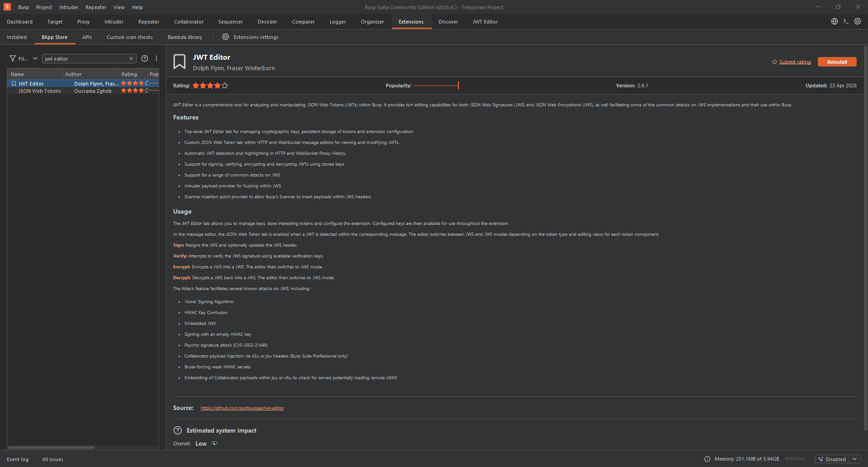The width and height of the screenshot is (868, 467).
Task: Clear the 'jwt editor' search text
Action: [x=131, y=58]
